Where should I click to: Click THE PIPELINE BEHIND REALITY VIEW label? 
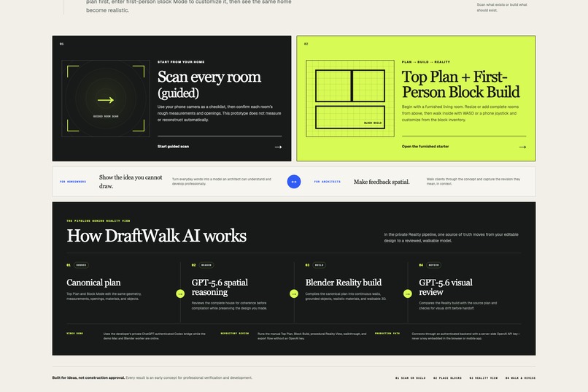98,220
